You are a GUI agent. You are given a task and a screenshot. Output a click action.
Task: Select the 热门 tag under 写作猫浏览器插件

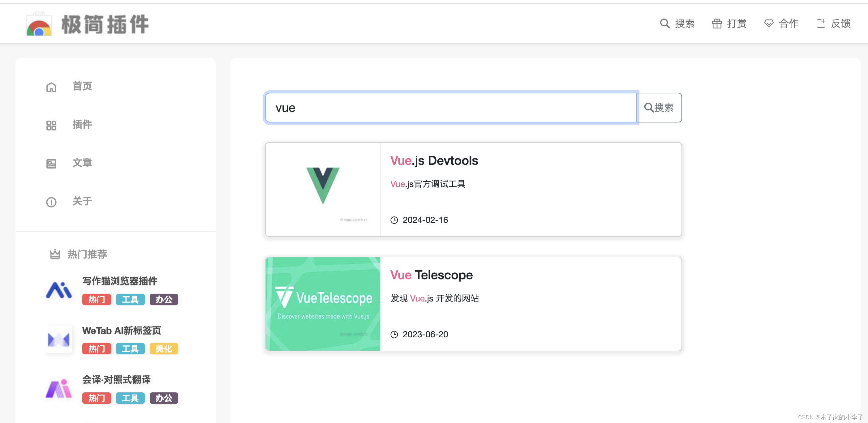(x=97, y=299)
